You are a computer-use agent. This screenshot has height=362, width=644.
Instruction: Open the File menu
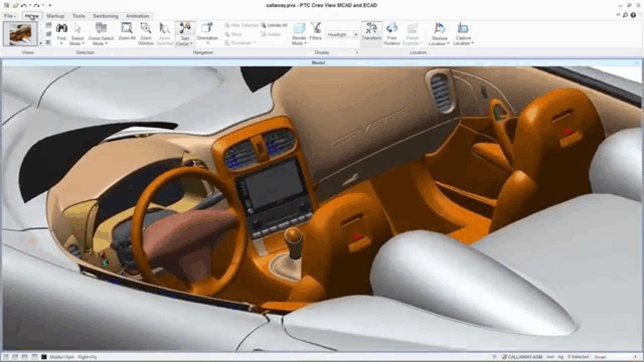click(10, 16)
